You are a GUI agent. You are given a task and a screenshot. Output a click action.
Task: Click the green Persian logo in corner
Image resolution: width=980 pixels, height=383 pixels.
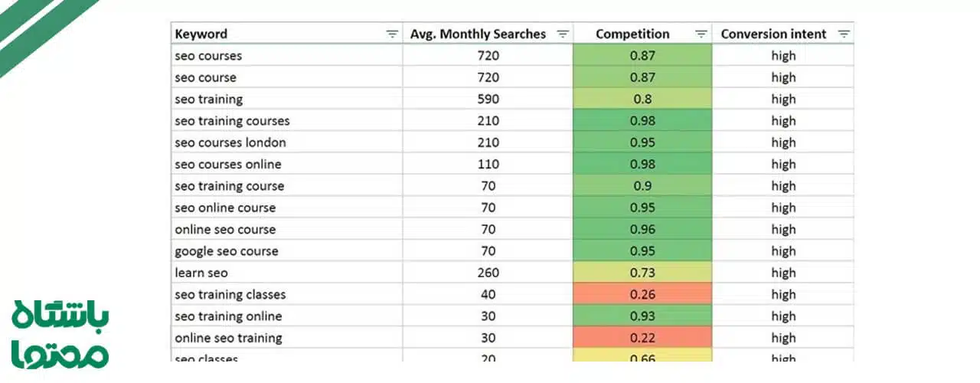pyautogui.click(x=60, y=335)
